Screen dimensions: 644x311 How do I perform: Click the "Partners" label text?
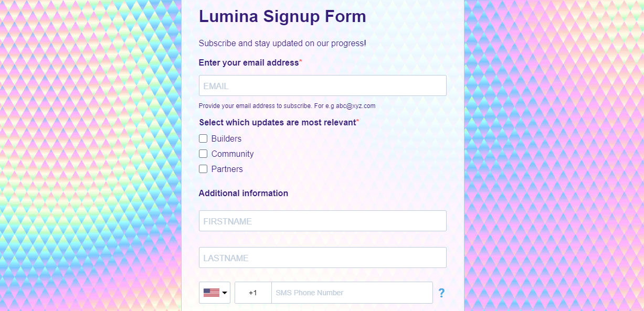pyautogui.click(x=227, y=169)
